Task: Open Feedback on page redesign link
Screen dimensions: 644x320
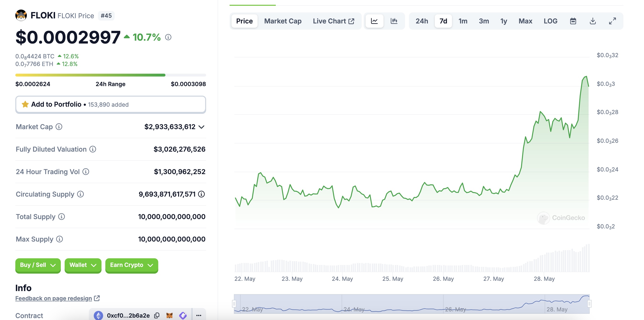Action: [x=53, y=298]
